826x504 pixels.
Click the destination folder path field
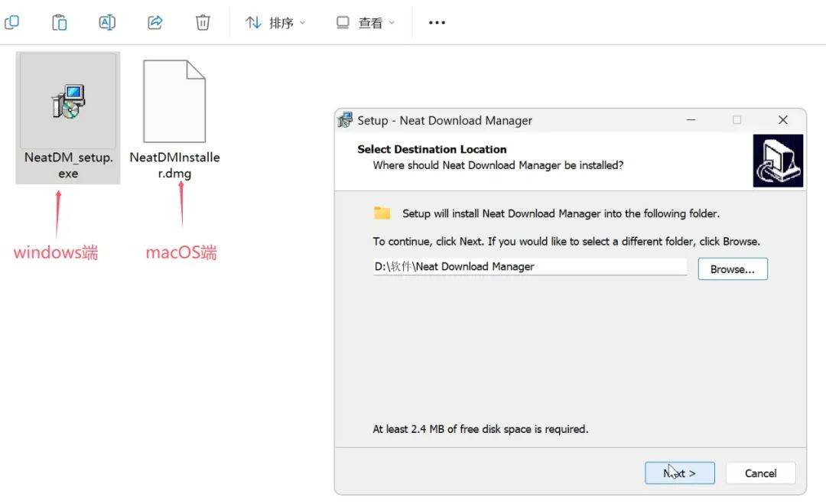(529, 266)
